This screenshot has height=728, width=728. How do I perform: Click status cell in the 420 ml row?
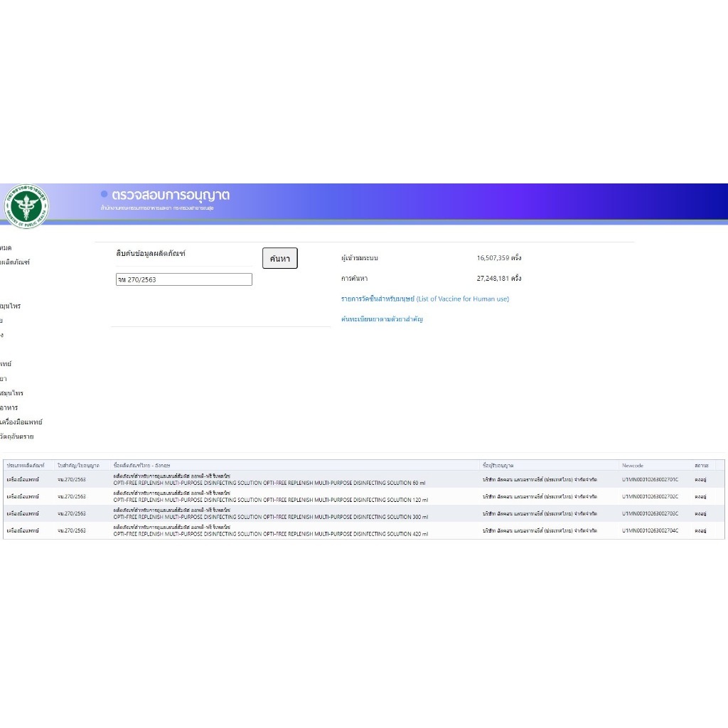700,530
